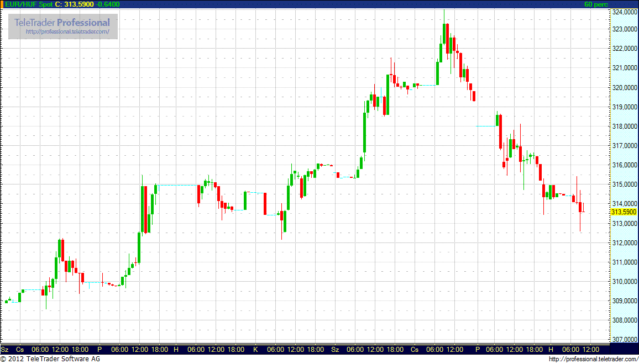Click the 322,0000 price axis label

624,49
